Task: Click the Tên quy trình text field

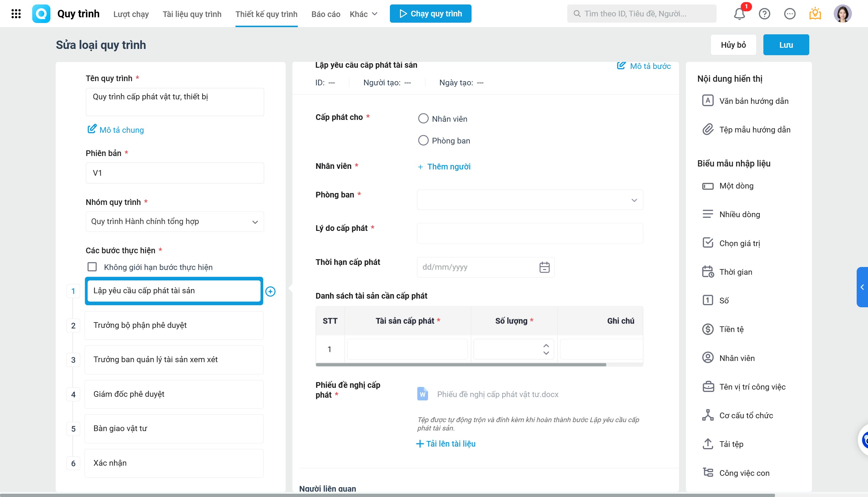Action: pyautogui.click(x=175, y=102)
